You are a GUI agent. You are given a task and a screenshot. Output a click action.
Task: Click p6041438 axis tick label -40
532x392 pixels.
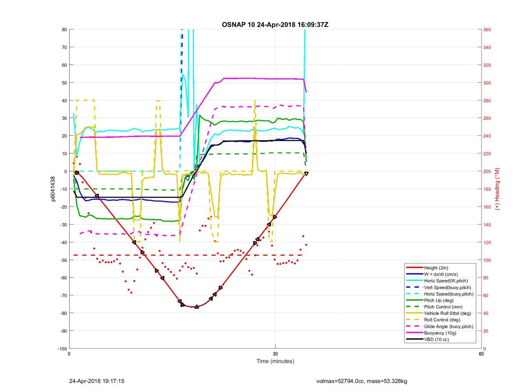pyautogui.click(x=63, y=242)
